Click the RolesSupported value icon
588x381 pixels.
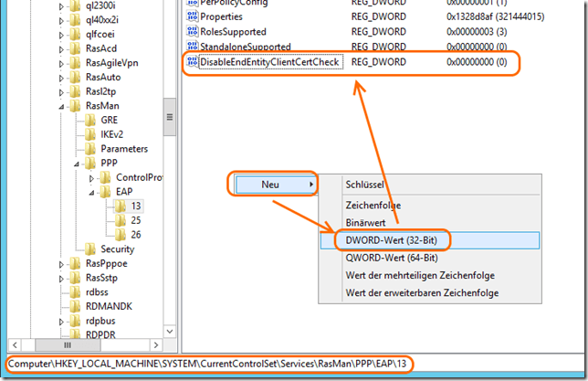(x=192, y=31)
